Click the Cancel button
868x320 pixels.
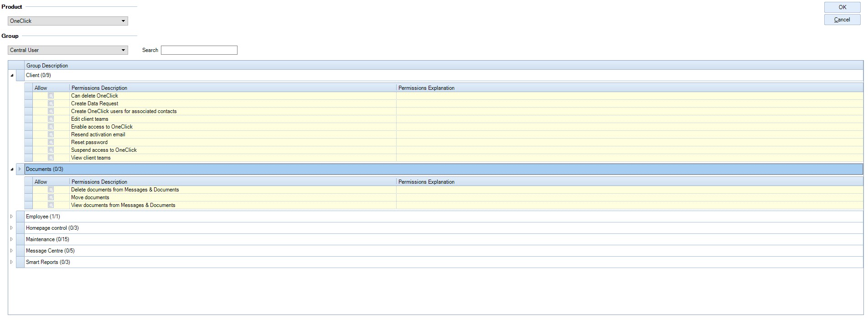(842, 20)
